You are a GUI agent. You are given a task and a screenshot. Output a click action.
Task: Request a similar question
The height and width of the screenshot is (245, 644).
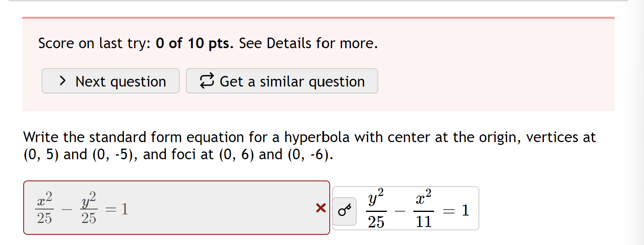pyautogui.click(x=282, y=81)
